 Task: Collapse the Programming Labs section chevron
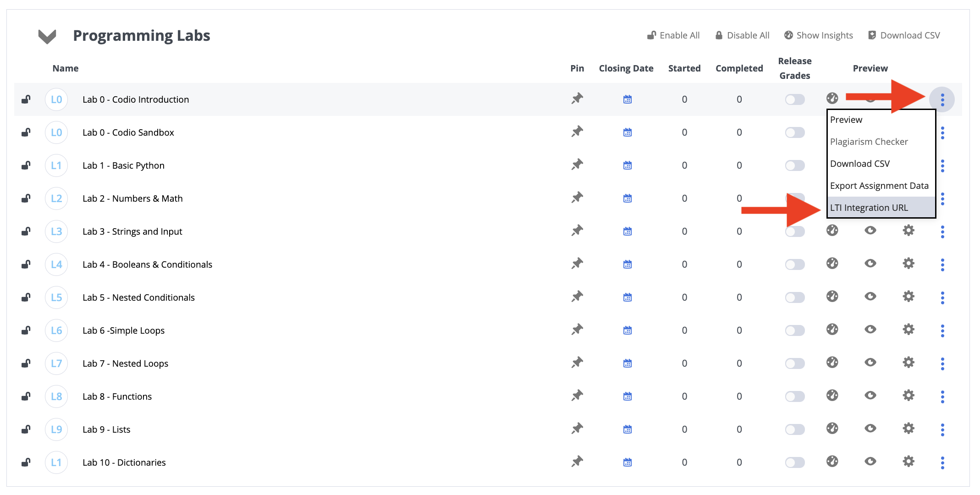tap(47, 36)
